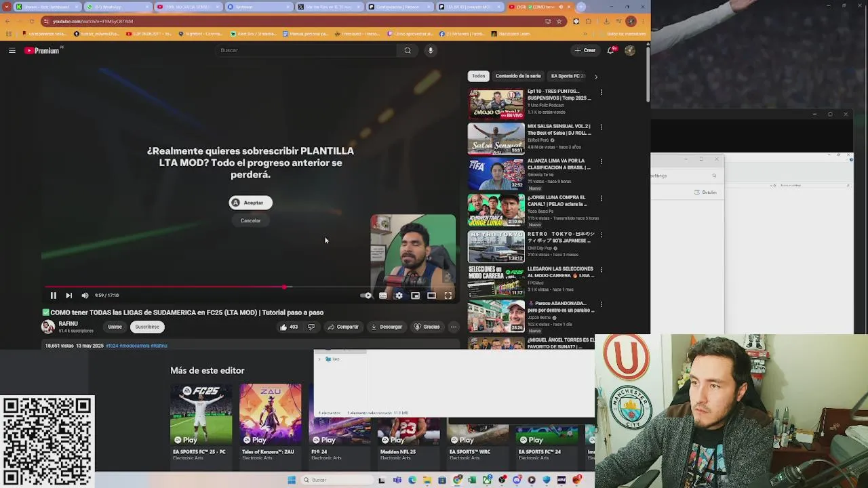
Task: Open the Windows Start menu
Action: pos(292,480)
